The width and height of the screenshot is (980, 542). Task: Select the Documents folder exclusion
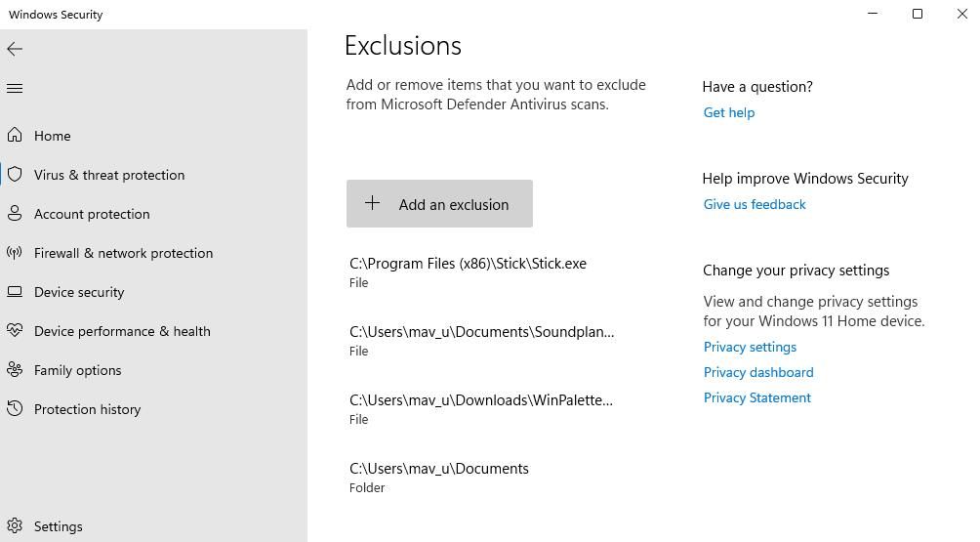tap(439, 478)
